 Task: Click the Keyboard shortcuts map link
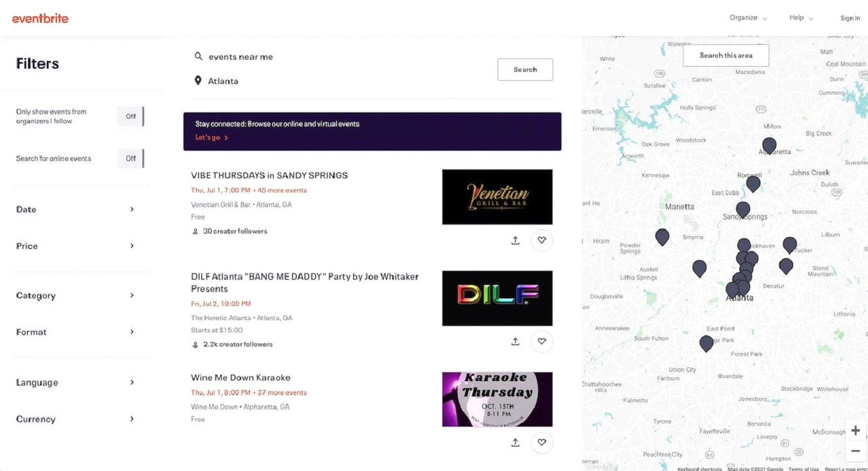point(699,468)
